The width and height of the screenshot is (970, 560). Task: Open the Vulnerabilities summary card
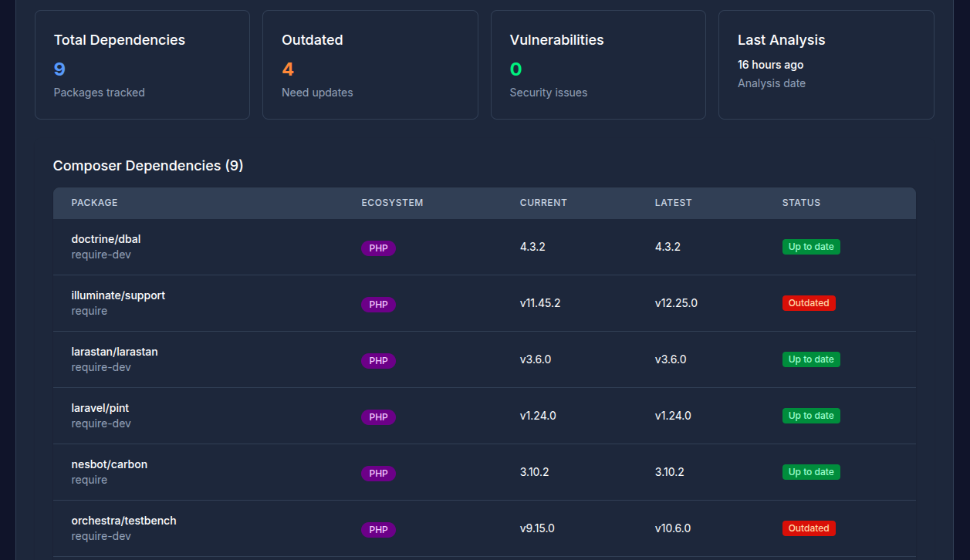coord(598,65)
